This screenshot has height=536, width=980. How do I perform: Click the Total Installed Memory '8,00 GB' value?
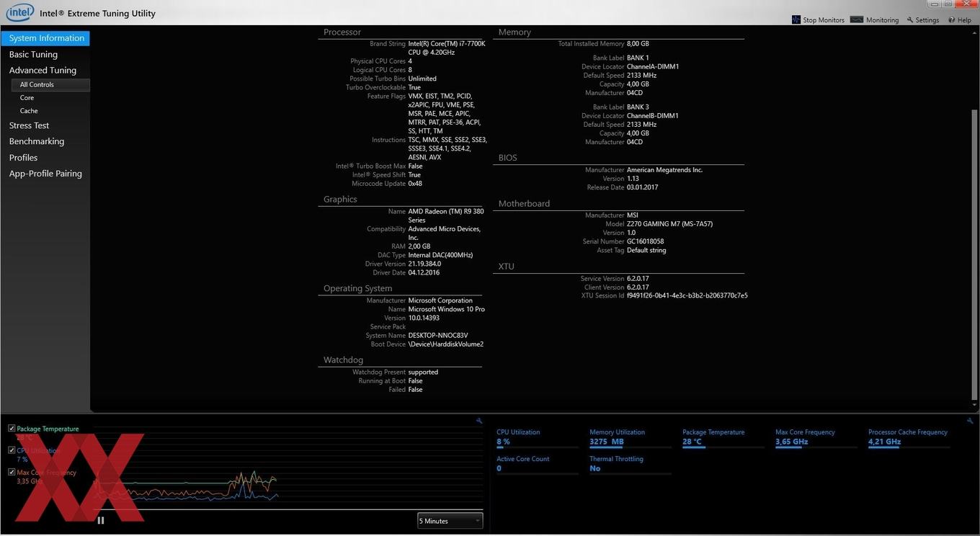(638, 44)
